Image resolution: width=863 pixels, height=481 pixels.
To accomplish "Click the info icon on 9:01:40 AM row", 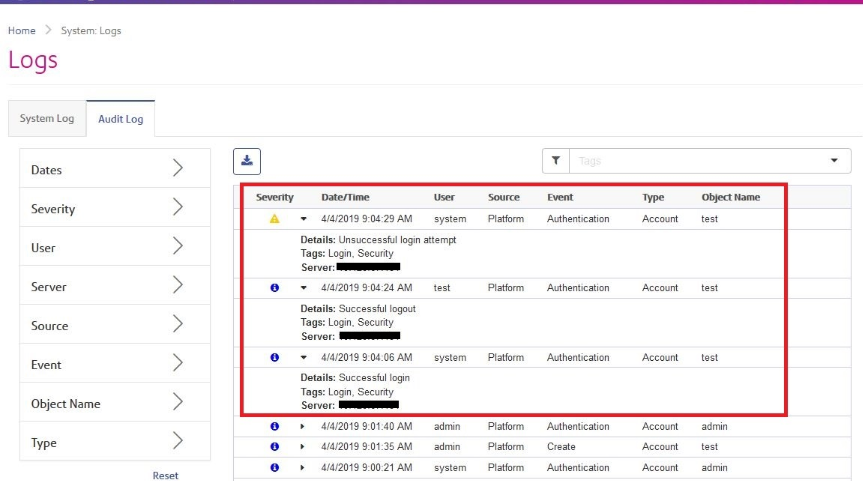I will (x=274, y=427).
